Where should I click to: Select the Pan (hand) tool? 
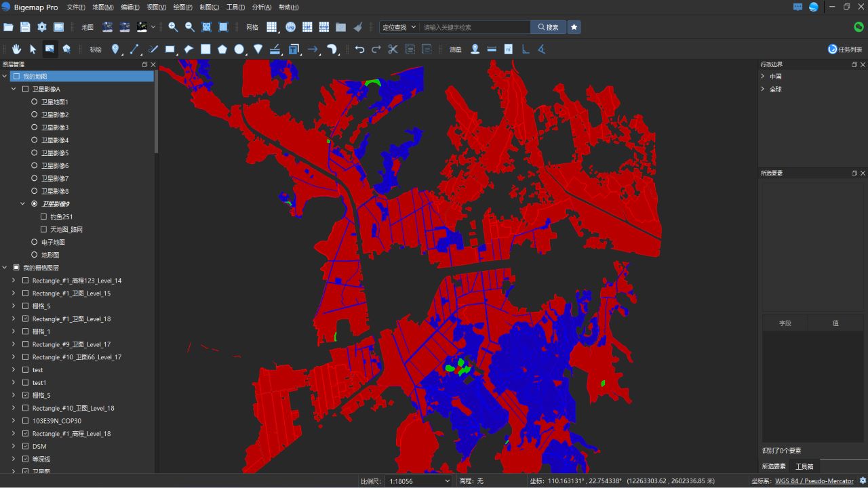(x=16, y=49)
